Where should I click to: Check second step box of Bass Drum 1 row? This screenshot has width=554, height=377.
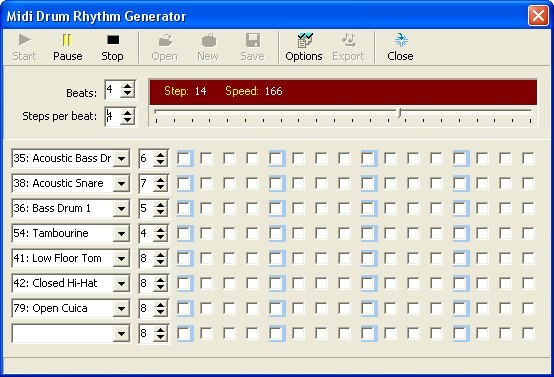point(207,208)
